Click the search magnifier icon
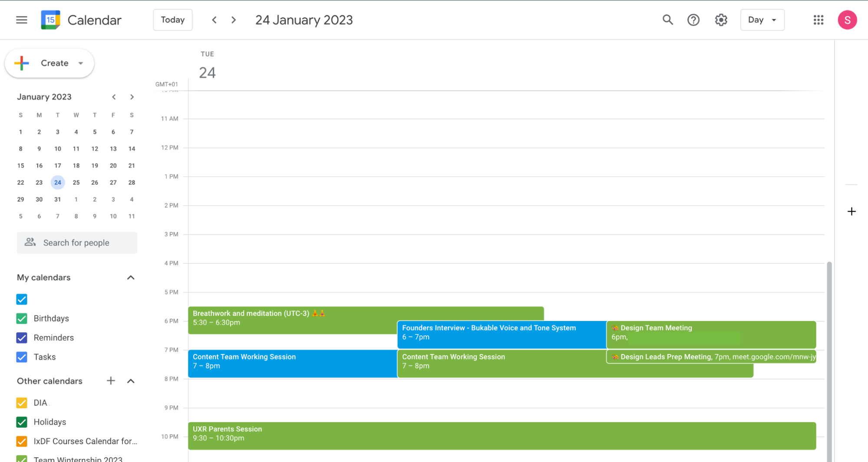The image size is (868, 462). (667, 20)
